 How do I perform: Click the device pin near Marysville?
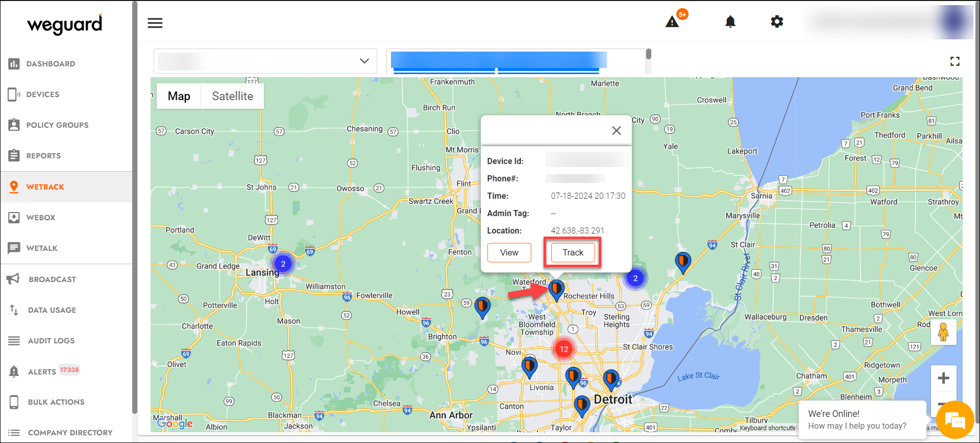[x=683, y=263]
